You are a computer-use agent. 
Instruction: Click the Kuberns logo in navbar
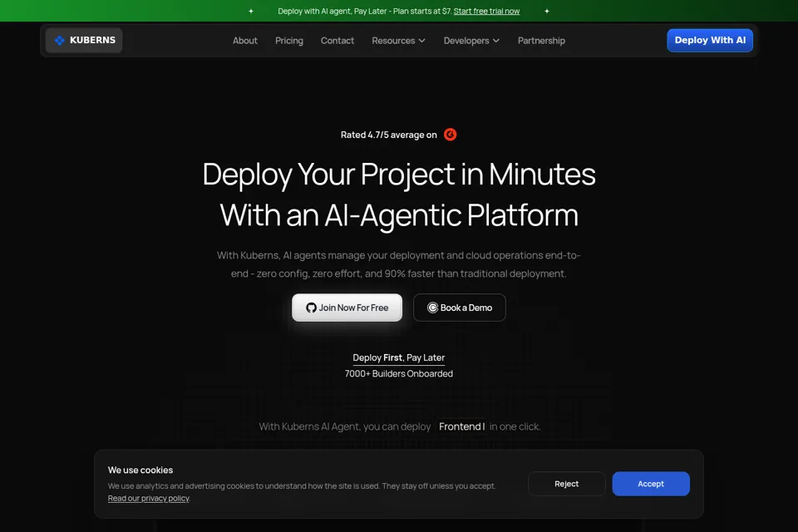pyautogui.click(x=84, y=40)
